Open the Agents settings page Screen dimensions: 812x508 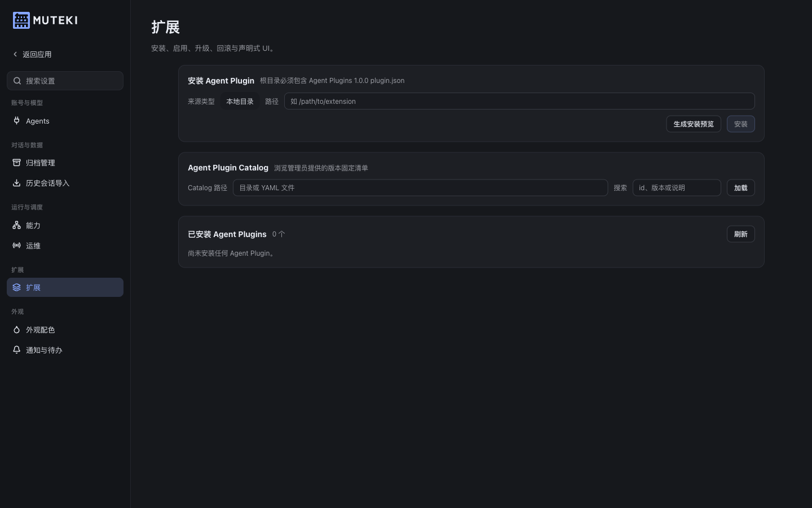(65, 121)
